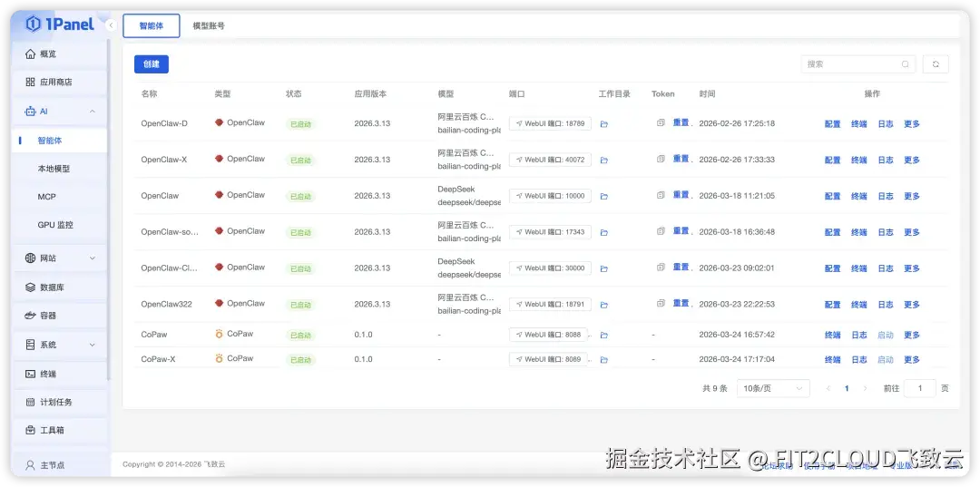Click 启动 in CoPaw row
This screenshot has width=980, height=487.
pyautogui.click(x=885, y=336)
